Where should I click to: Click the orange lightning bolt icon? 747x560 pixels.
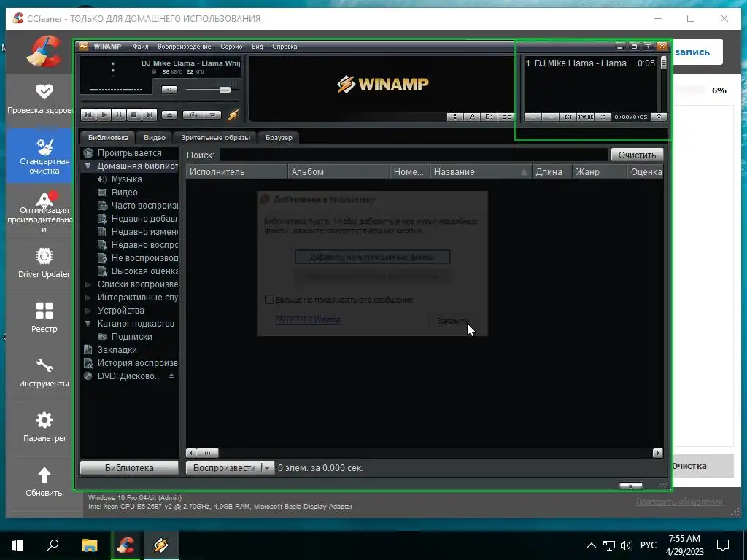click(x=233, y=114)
